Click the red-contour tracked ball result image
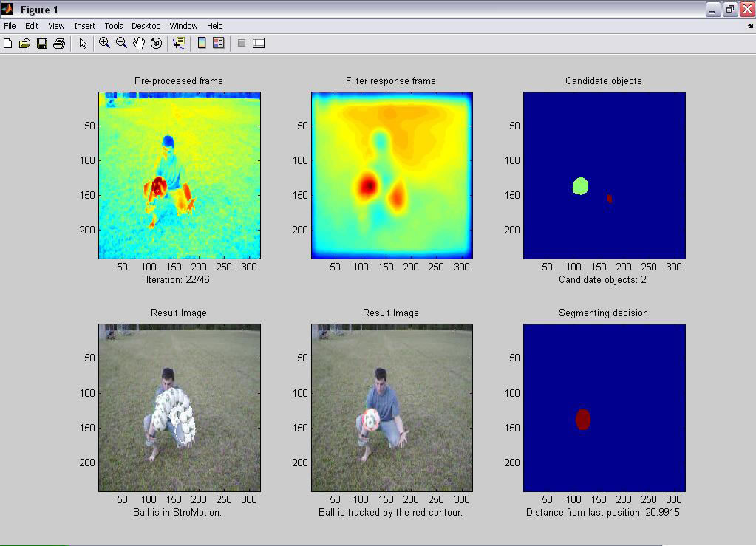 392,408
